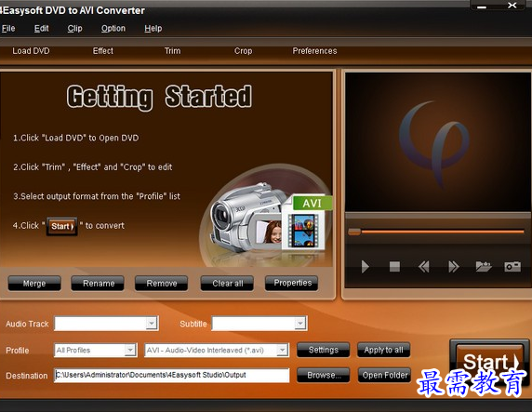Click the Open Folder button
Image resolution: width=532 pixels, height=412 pixels.
pos(384,376)
